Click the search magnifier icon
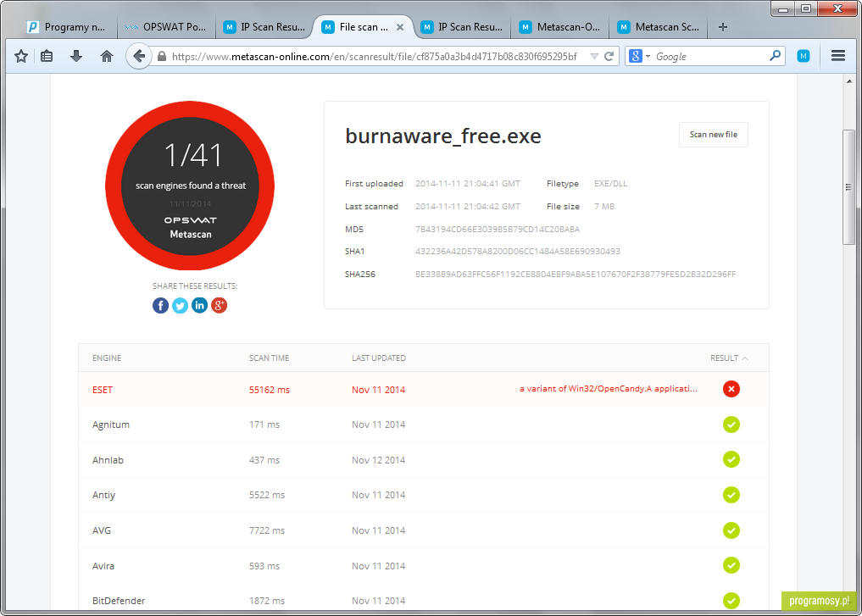The width and height of the screenshot is (862, 616). [776, 56]
